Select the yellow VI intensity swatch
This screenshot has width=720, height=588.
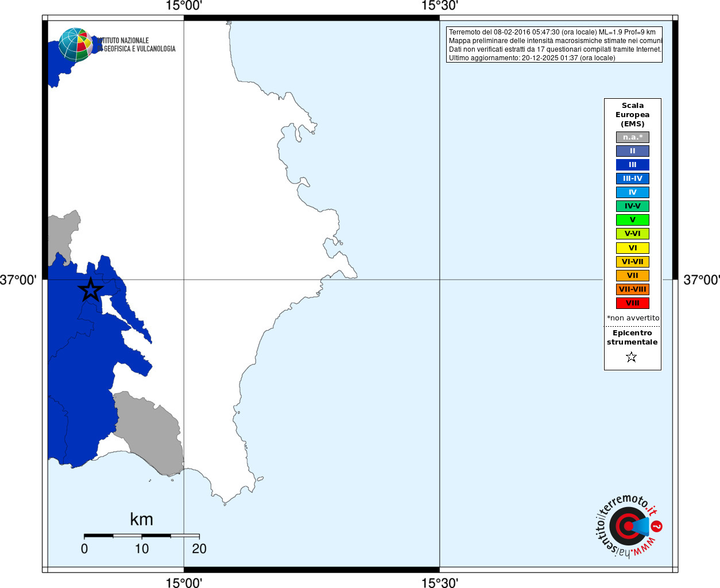point(633,248)
